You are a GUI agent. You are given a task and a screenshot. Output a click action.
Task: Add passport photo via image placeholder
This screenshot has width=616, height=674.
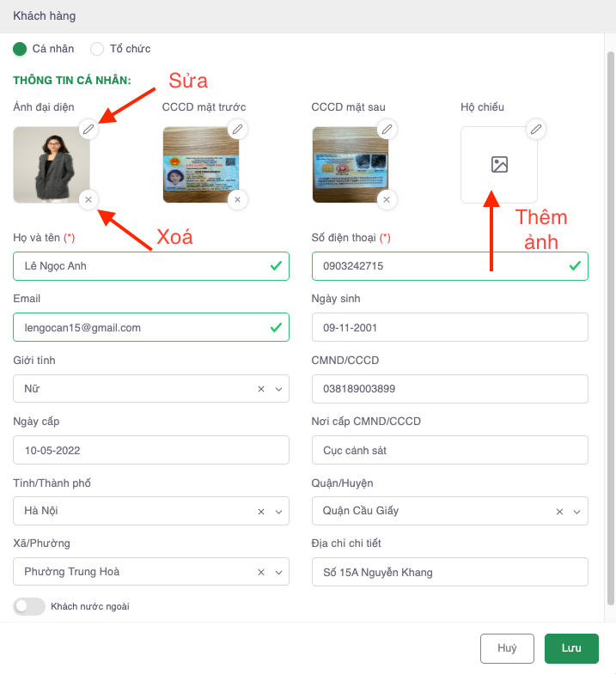pyautogui.click(x=499, y=165)
